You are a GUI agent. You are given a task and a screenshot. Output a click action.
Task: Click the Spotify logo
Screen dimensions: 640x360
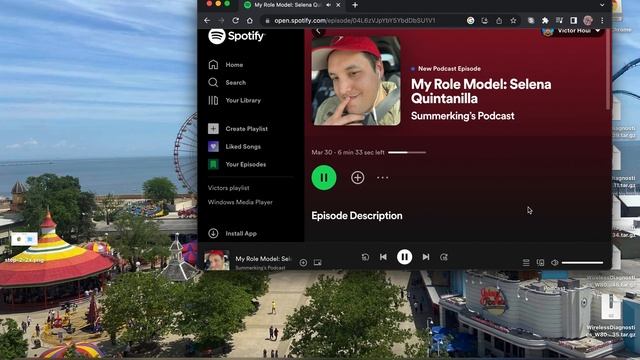(236, 36)
